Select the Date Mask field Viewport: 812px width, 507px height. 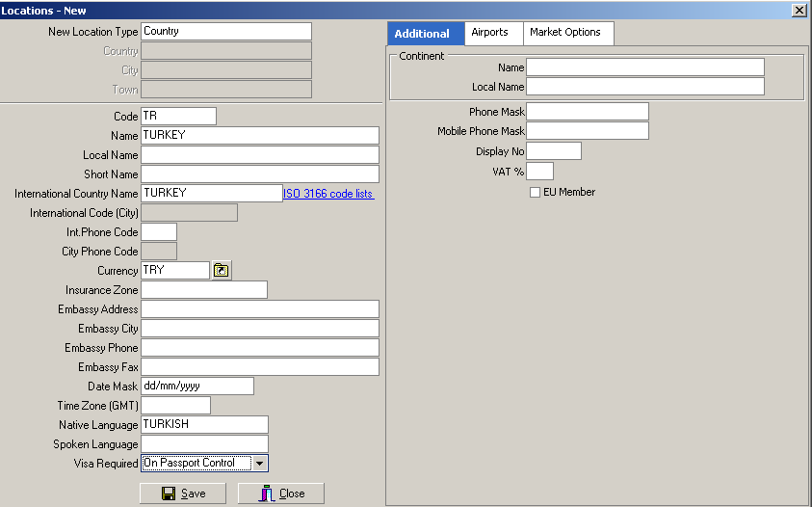[196, 387]
